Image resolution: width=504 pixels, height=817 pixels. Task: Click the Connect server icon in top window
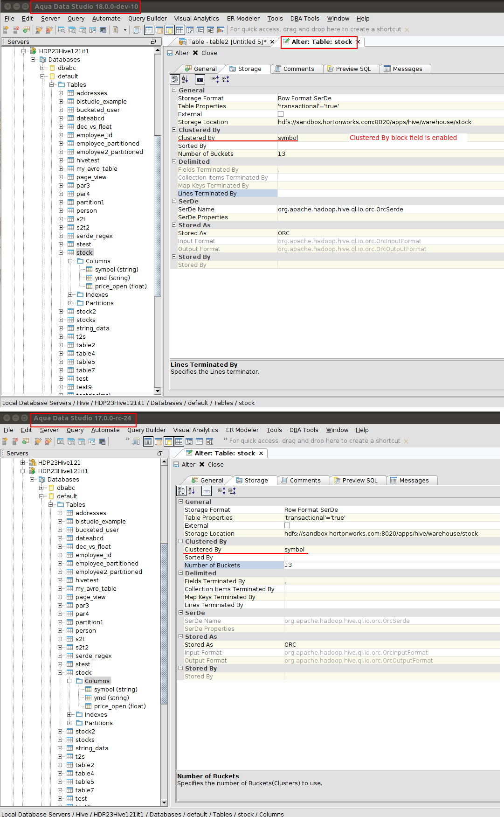click(39, 29)
